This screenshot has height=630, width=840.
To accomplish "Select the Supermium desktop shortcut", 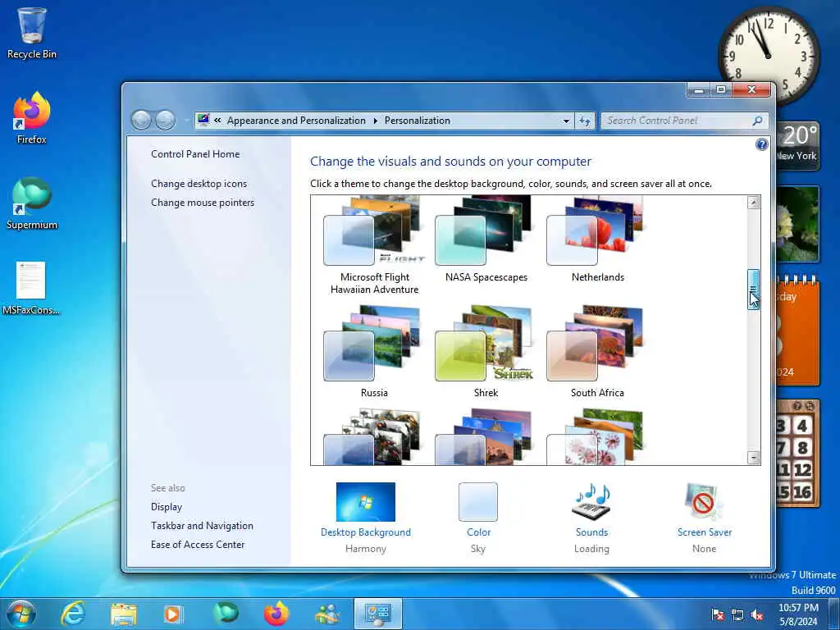I will (32, 203).
